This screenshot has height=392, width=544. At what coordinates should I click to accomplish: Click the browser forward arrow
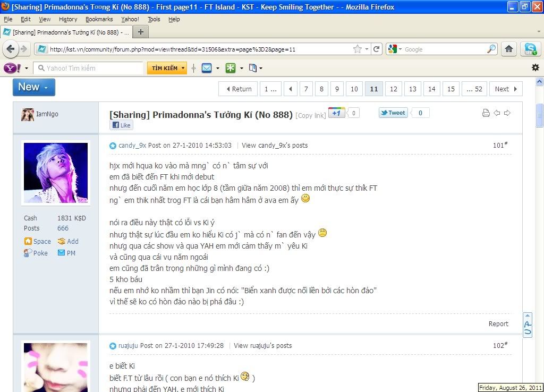tap(23, 49)
